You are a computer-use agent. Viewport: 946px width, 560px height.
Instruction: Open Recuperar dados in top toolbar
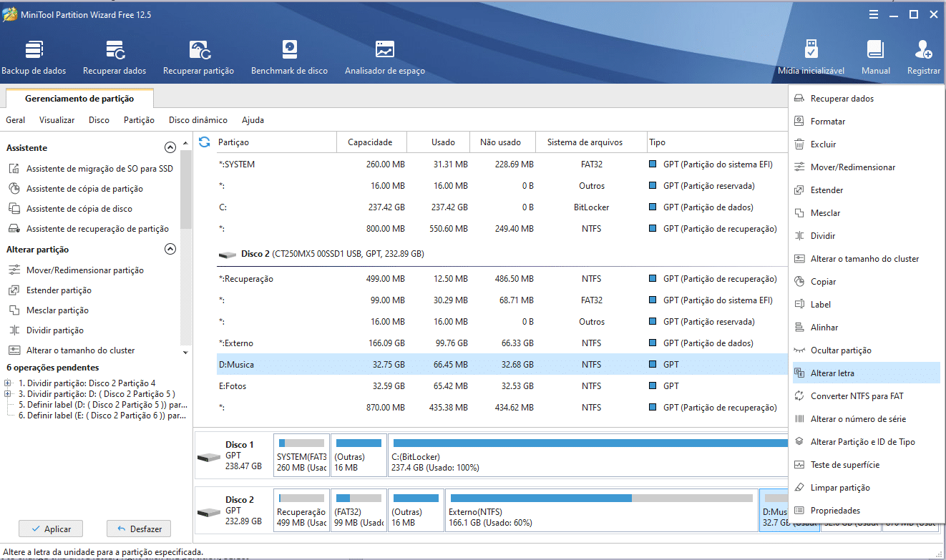point(114,57)
